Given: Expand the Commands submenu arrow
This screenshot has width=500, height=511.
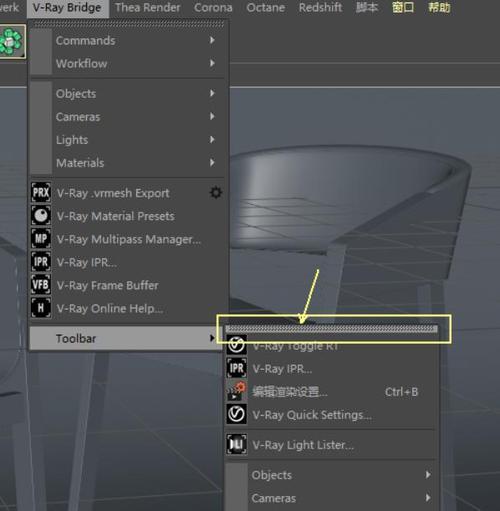Looking at the screenshot, I should [x=212, y=40].
